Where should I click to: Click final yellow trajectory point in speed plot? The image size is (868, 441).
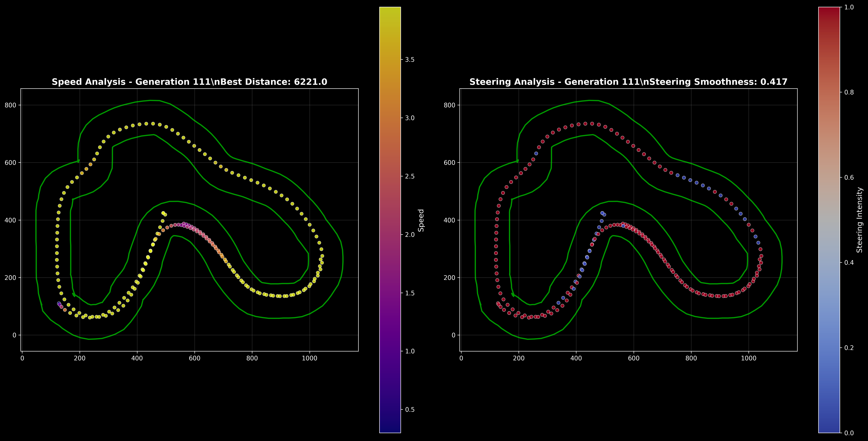coord(163,213)
